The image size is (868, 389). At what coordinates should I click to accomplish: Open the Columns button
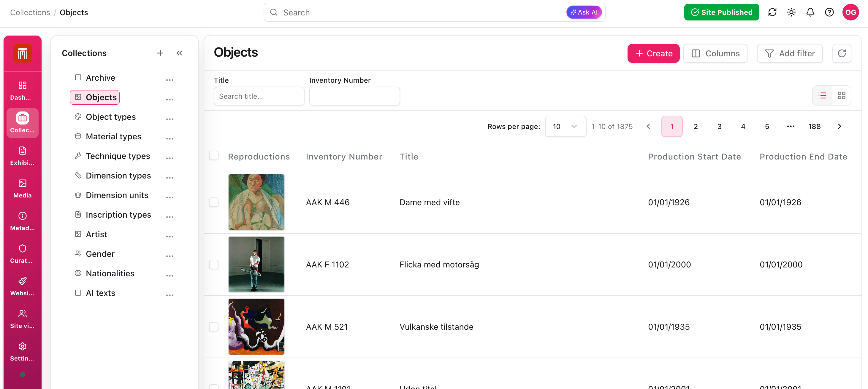715,53
